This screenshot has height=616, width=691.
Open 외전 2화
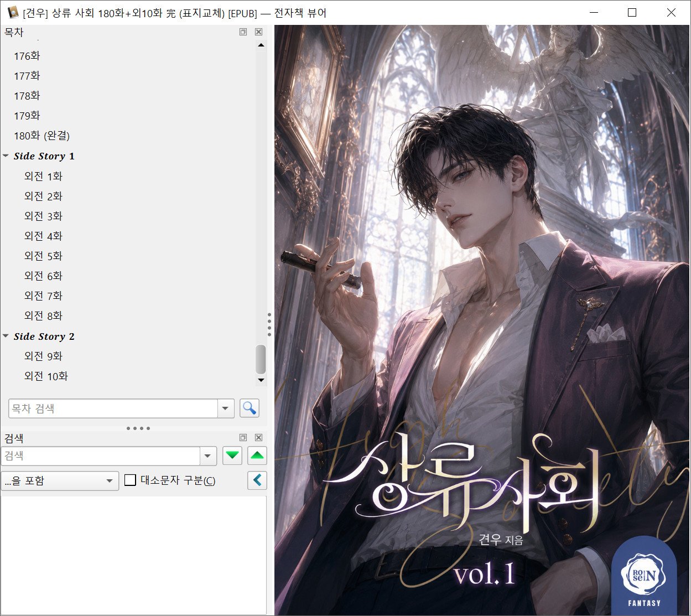[x=43, y=196]
